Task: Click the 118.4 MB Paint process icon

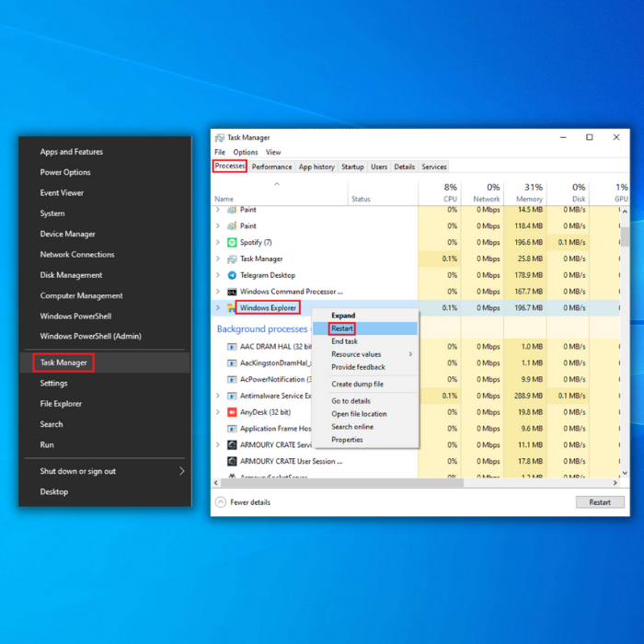Action: [x=232, y=226]
